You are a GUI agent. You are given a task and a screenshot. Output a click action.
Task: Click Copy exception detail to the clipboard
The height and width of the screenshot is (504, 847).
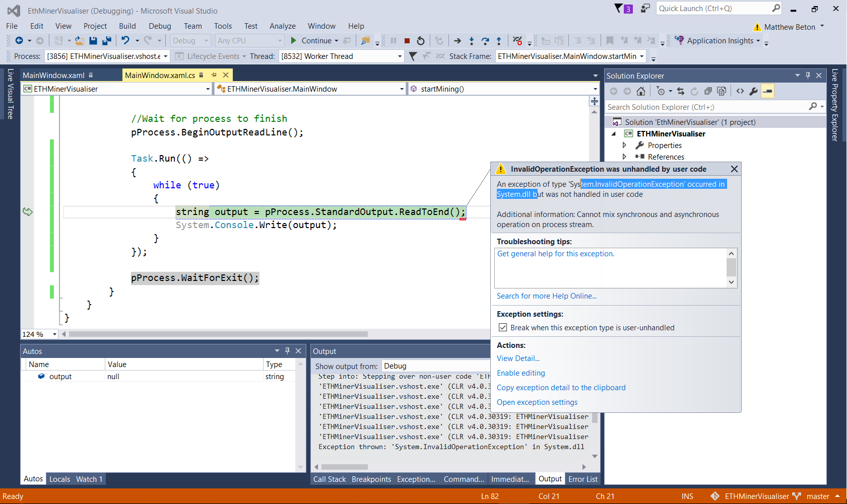coord(561,387)
